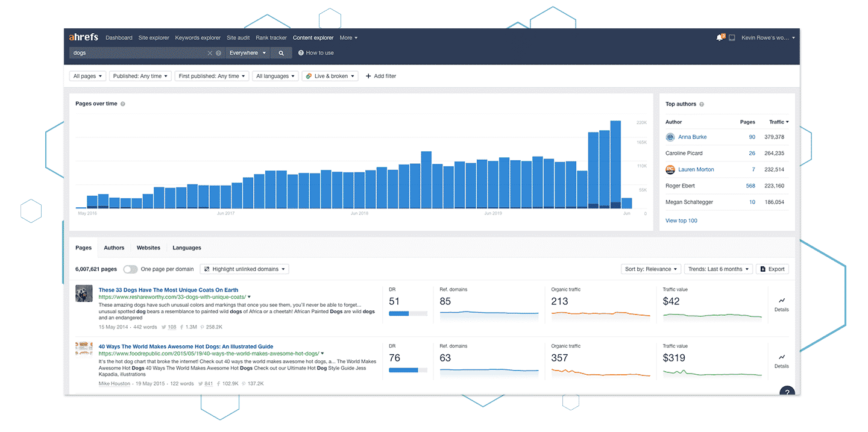This screenshot has width=868, height=432.
Task: Click Lauren Morton avatar icon
Action: click(x=670, y=169)
